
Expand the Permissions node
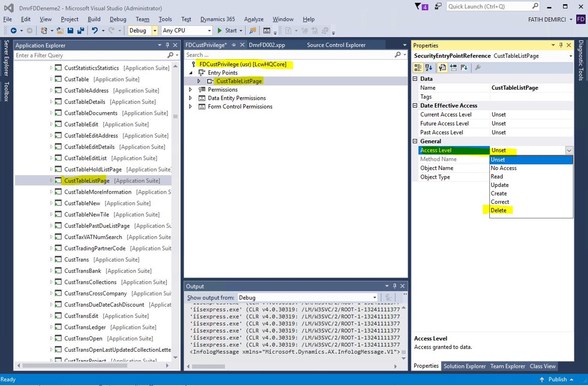[190, 90]
